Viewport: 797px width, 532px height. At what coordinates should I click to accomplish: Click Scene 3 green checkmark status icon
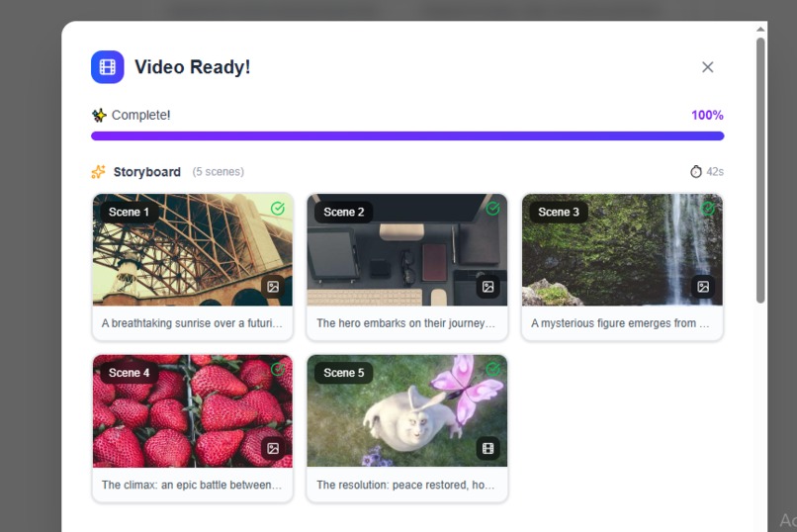(708, 209)
